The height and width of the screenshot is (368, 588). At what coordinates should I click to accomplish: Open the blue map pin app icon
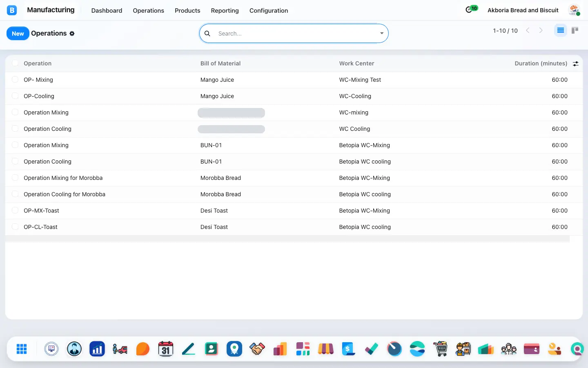234,349
